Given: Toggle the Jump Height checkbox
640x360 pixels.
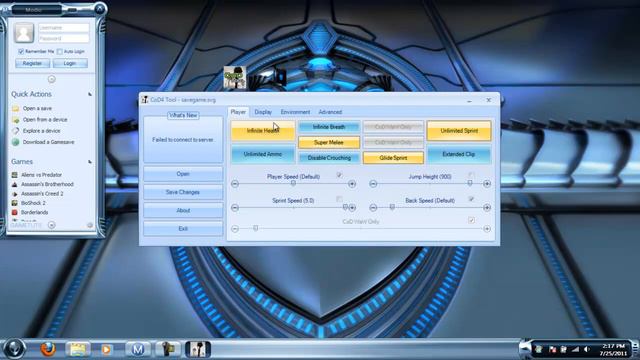Looking at the screenshot, I should coord(471,175).
